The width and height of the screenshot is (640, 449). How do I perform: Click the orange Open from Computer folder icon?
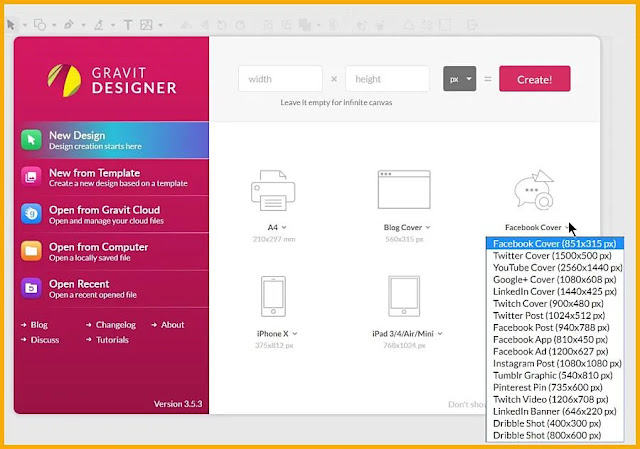(x=31, y=251)
